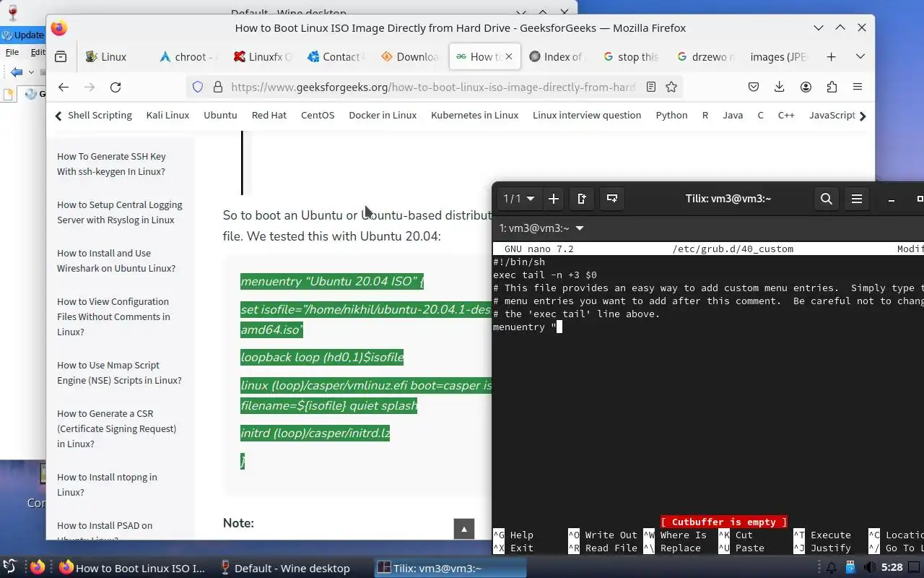Viewport: 924px width, 578px height.
Task: Open the Kubernetes in Linux topic link
Action: point(474,115)
